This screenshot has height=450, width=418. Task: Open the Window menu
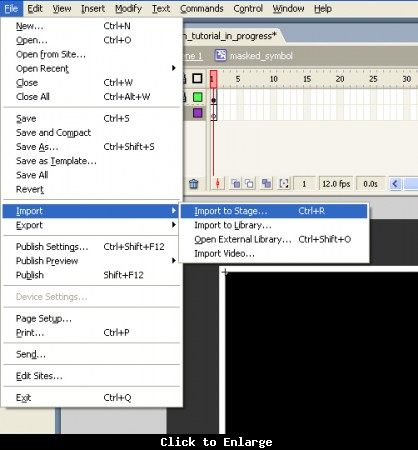pyautogui.click(x=288, y=8)
